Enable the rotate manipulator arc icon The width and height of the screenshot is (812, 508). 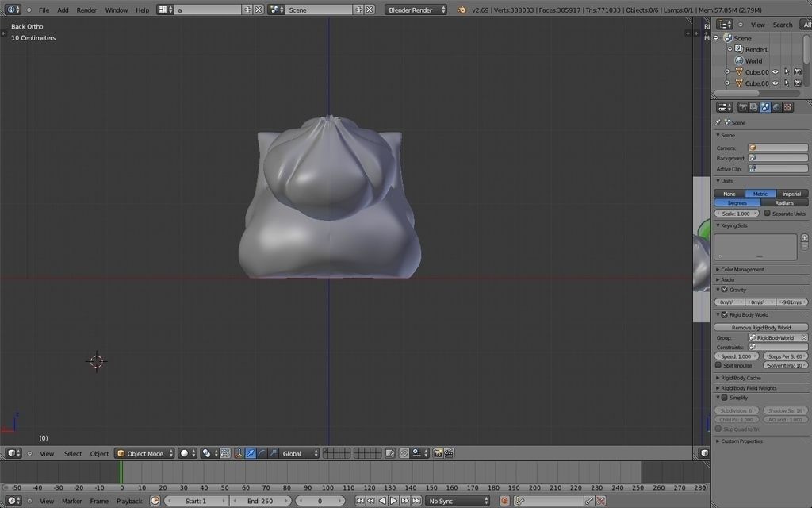(262, 453)
